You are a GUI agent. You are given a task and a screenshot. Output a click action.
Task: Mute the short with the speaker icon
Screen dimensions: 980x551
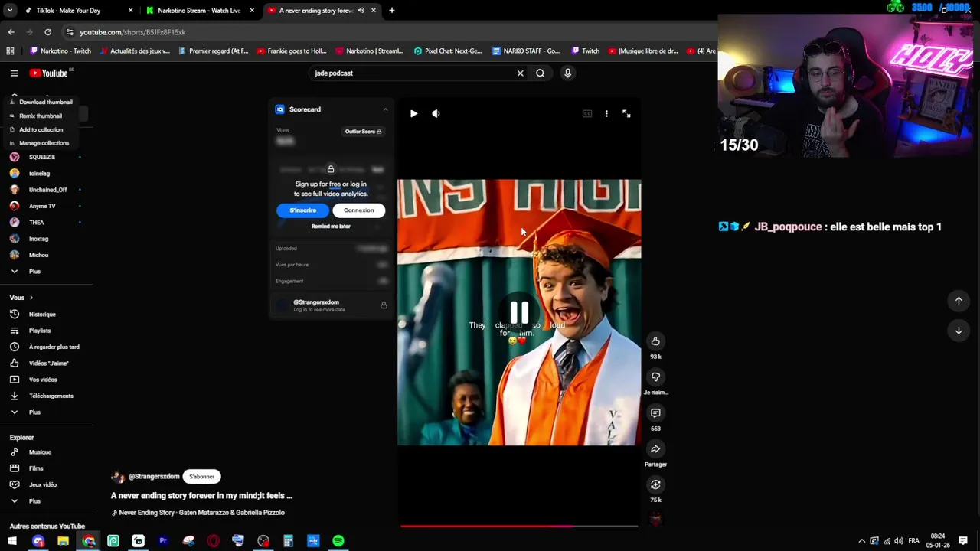436,114
